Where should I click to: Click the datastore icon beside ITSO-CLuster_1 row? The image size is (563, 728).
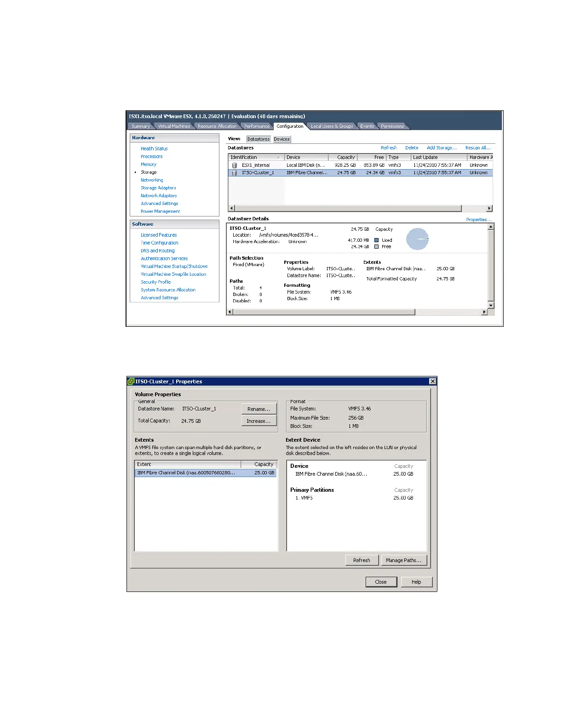235,173
